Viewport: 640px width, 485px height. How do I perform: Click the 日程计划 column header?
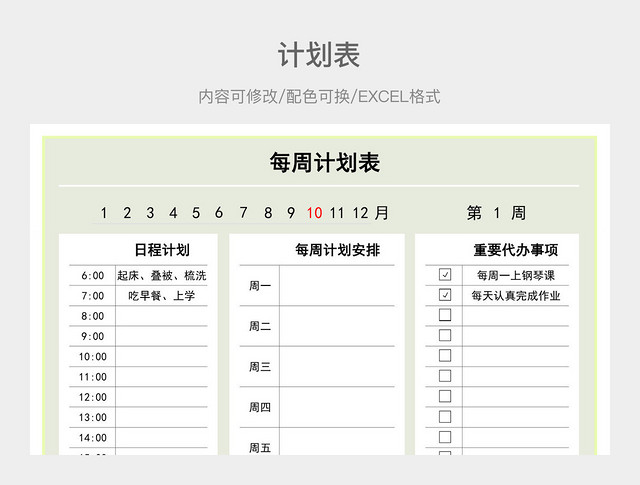click(162, 250)
